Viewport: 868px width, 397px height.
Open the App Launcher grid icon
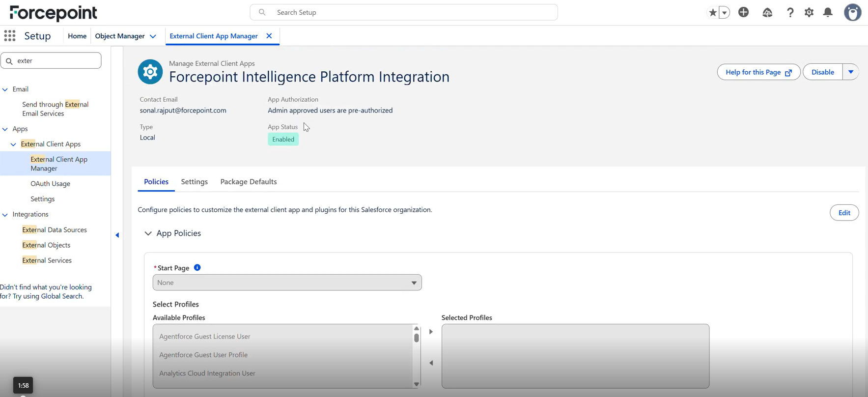[x=10, y=36]
